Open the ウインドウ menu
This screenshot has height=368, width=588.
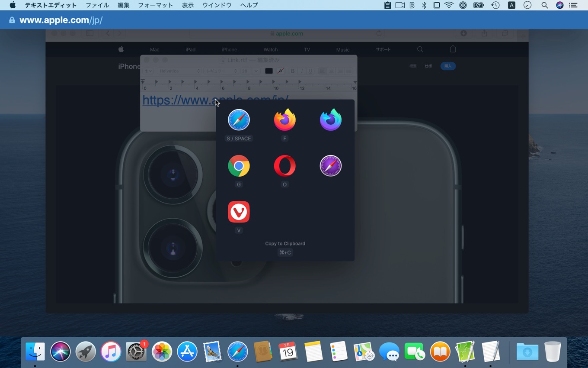pyautogui.click(x=217, y=5)
